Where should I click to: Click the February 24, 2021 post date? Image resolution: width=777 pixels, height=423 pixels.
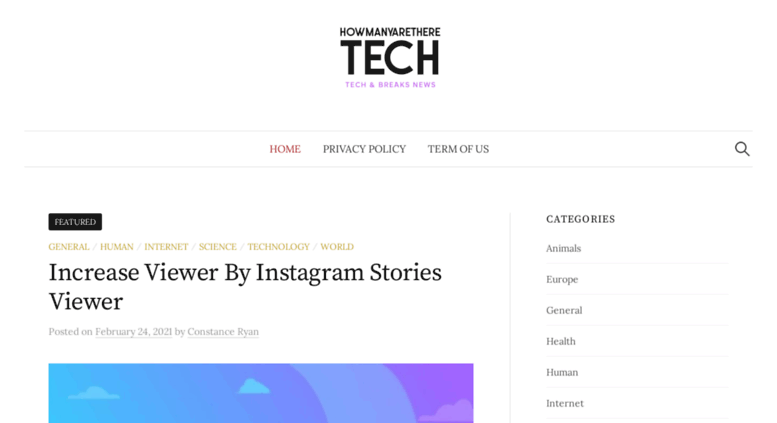[x=133, y=331]
